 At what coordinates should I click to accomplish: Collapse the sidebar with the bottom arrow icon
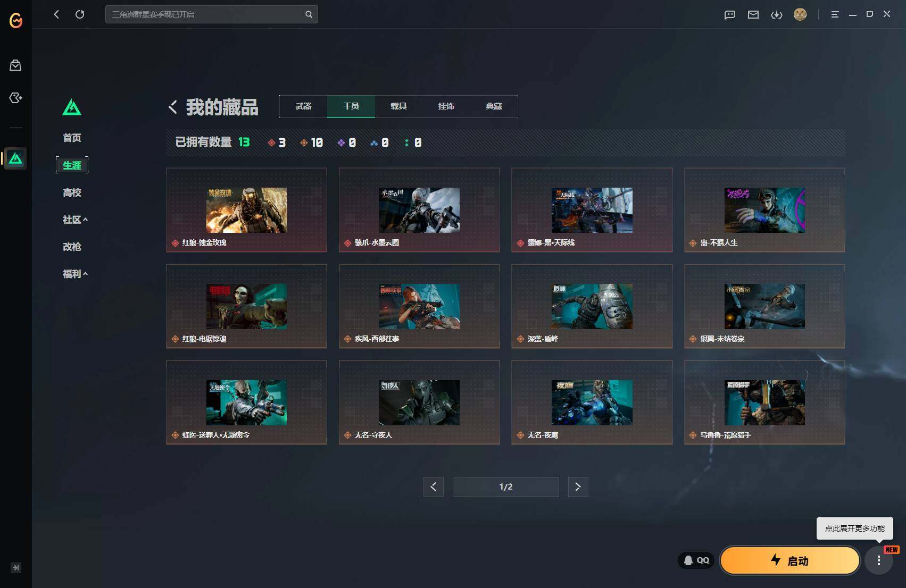(x=16, y=568)
